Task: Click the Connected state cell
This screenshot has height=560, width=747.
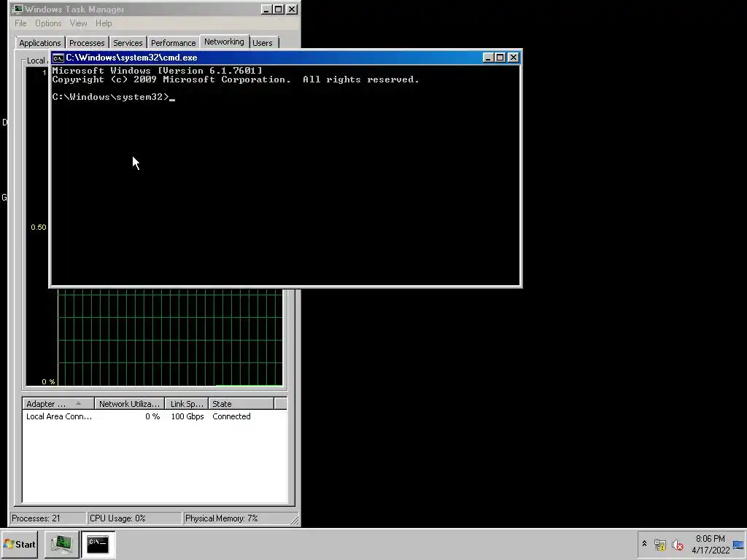Action: click(231, 416)
